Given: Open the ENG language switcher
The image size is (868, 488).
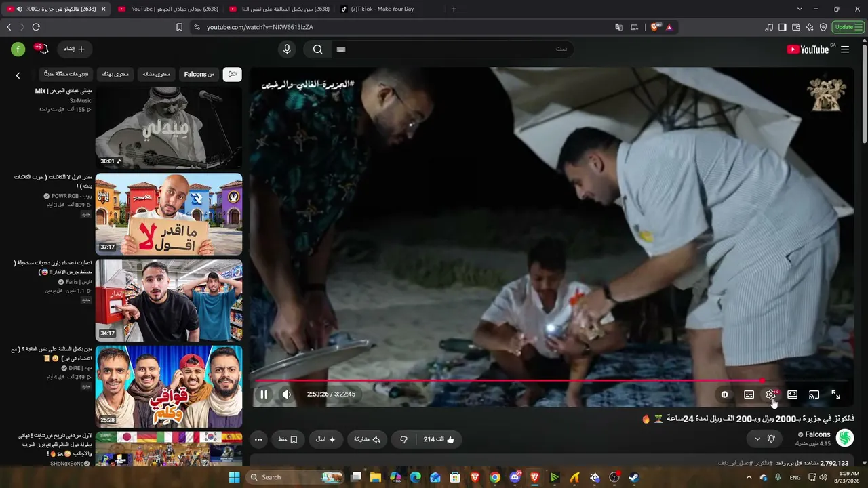Looking at the screenshot, I should pyautogui.click(x=795, y=477).
